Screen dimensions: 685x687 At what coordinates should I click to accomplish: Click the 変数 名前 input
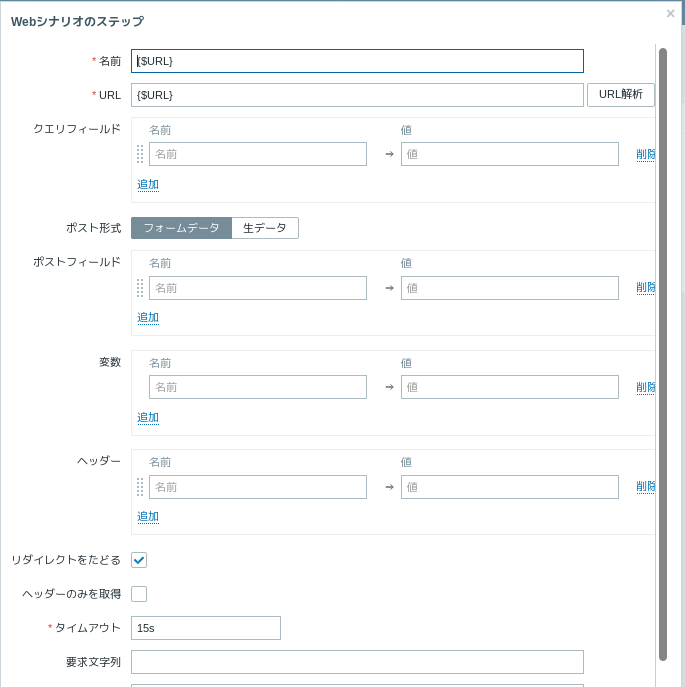coord(258,387)
